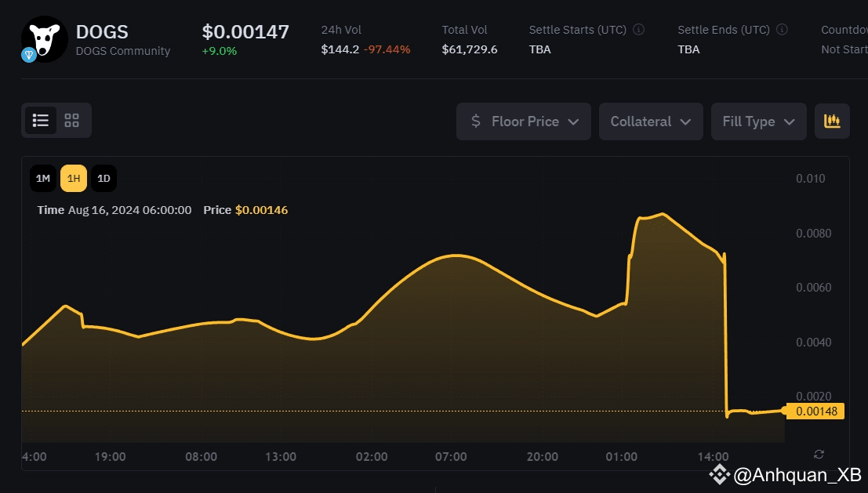Select the 1D chart interval
This screenshot has width=868, height=493.
click(104, 178)
